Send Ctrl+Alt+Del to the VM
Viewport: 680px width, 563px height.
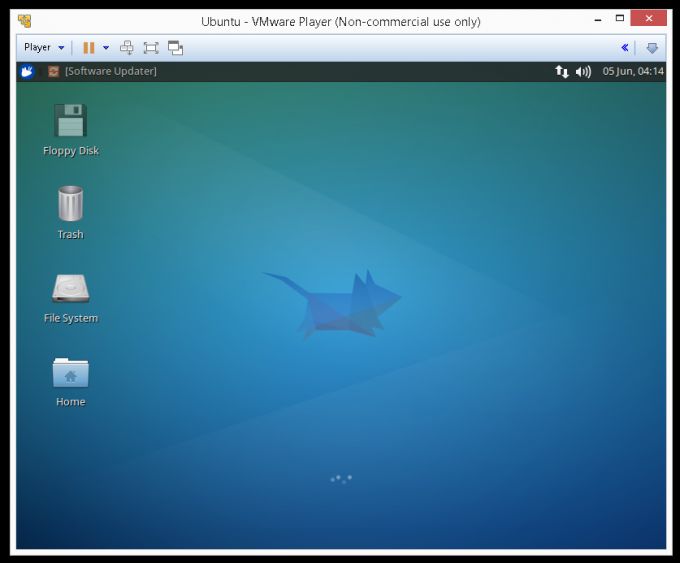pos(127,48)
